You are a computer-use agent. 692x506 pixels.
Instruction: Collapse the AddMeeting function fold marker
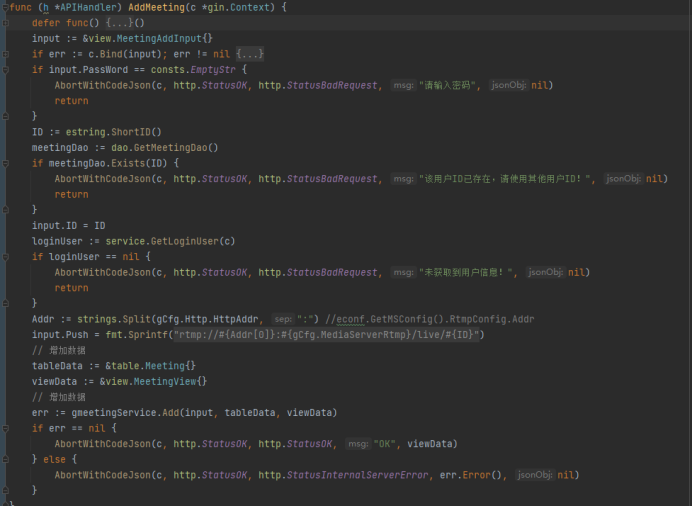(5, 7)
